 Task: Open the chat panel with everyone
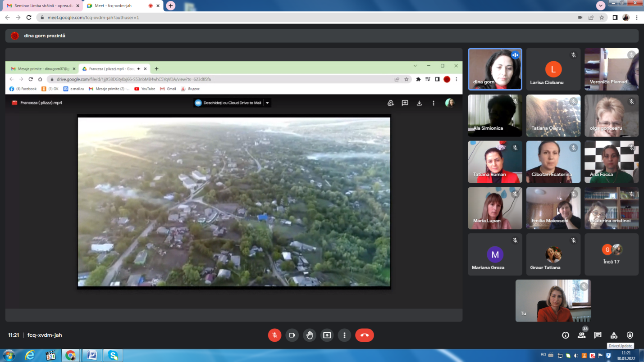[598, 335]
